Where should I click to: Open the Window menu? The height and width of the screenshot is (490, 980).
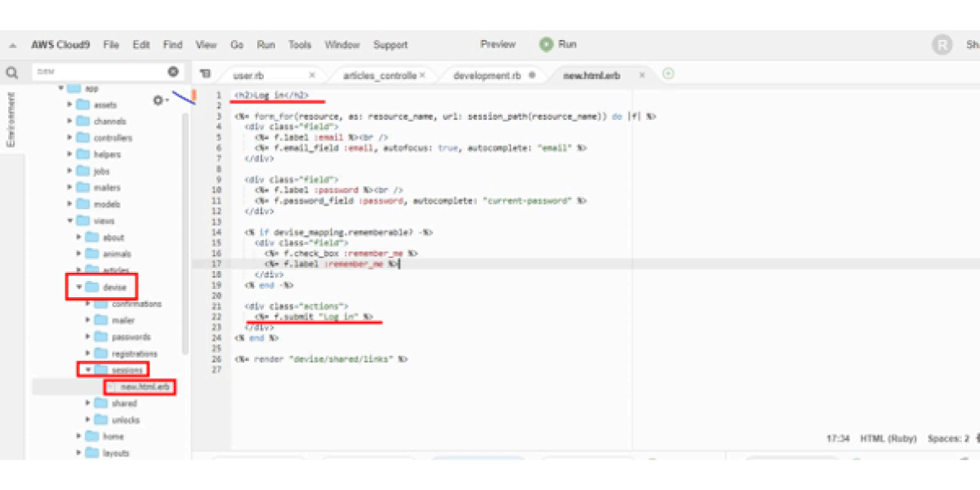click(342, 45)
